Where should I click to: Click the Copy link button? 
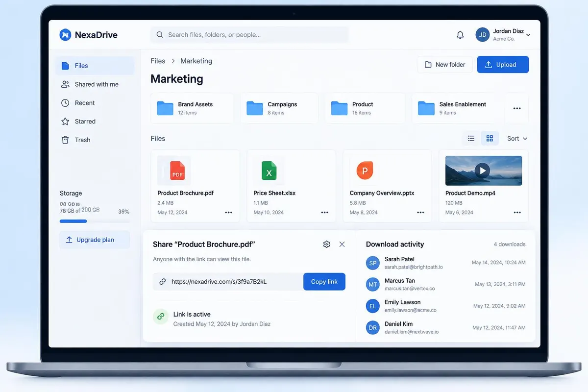coord(324,282)
